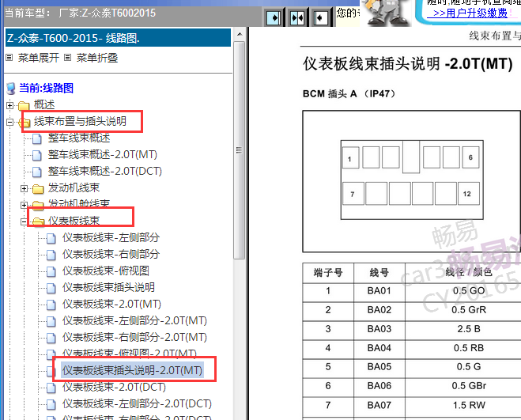Open 仪表板线束-右侧部分-2.0T(MT) document
521x420 pixels.
pyautogui.click(x=134, y=337)
